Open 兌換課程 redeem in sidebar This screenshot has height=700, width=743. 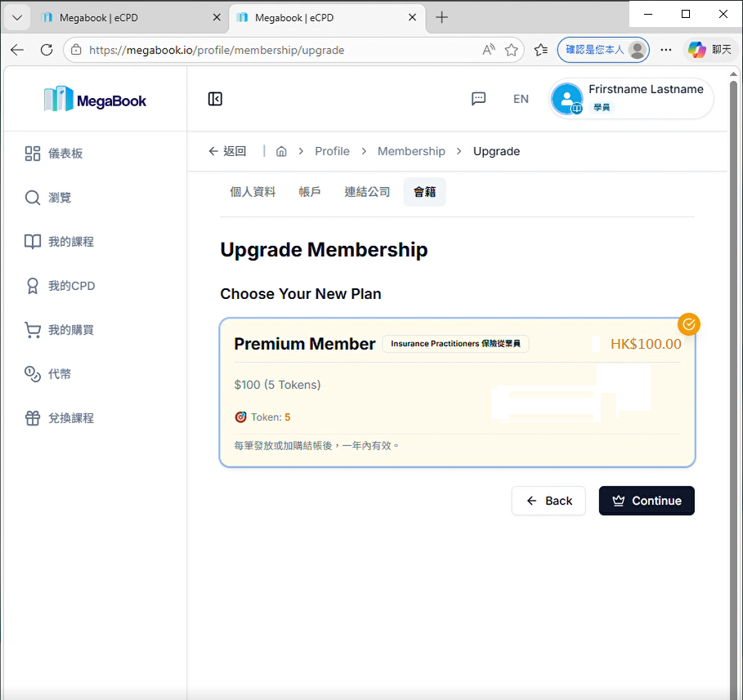click(59, 417)
